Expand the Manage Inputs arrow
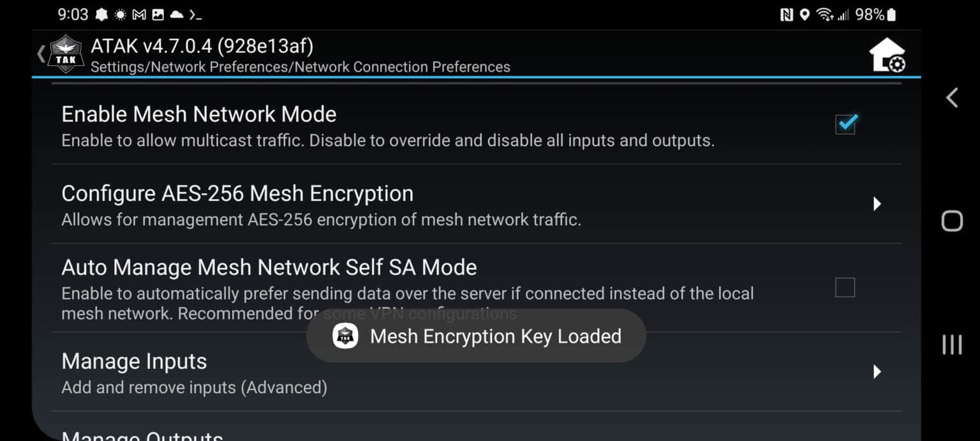Viewport: 980px width, 441px height. (x=877, y=371)
